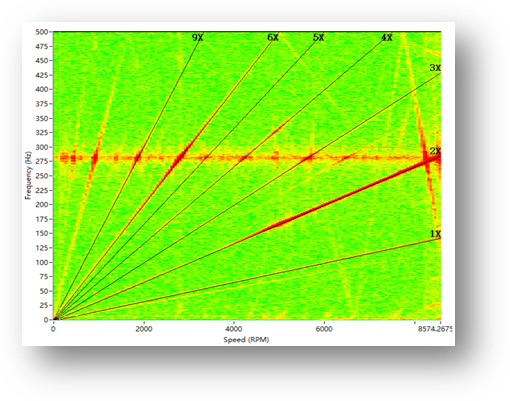Click the 9X order line label

tap(198, 38)
